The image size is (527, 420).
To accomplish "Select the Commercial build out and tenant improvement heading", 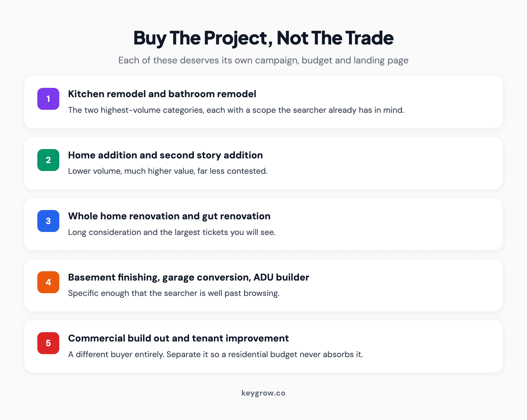I will [x=178, y=338].
